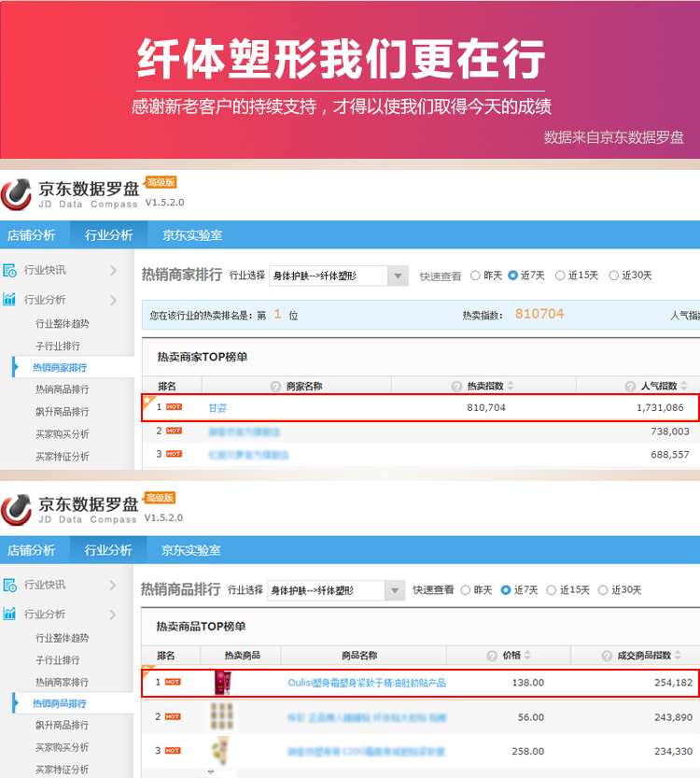Click the JD Data Compass logo above 热销商家排行
700x778 pixels.
16,194
